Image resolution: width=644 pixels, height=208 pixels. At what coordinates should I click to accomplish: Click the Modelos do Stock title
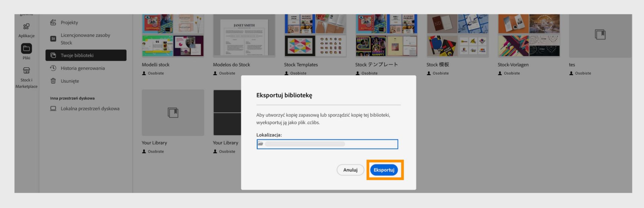click(x=231, y=65)
